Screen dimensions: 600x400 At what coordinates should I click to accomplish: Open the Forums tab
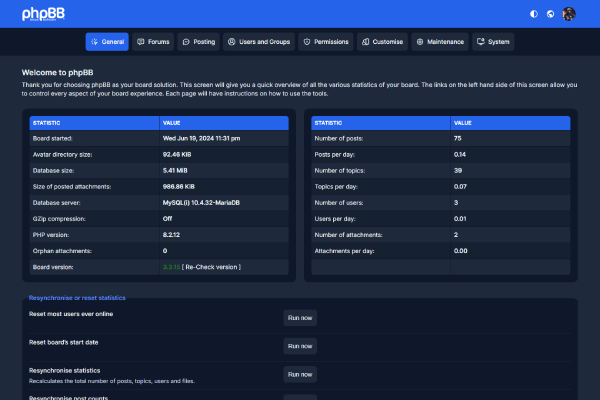tap(153, 42)
